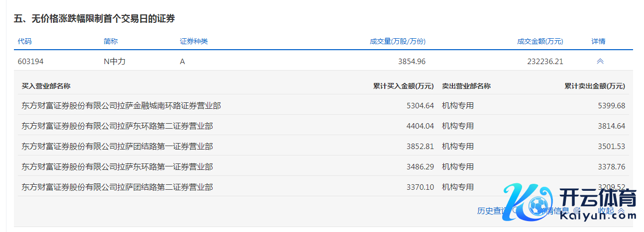
Task: Click double-chevron icon beside 收起
Action: point(621,211)
